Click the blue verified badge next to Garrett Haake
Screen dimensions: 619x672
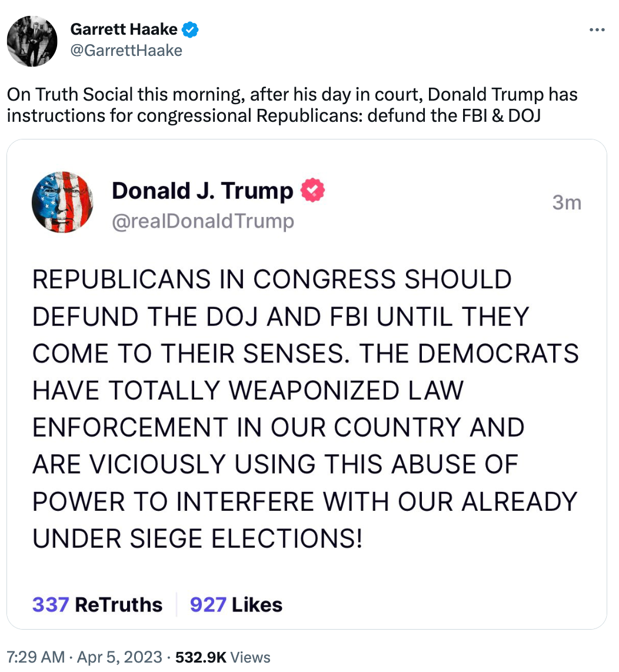click(x=189, y=29)
